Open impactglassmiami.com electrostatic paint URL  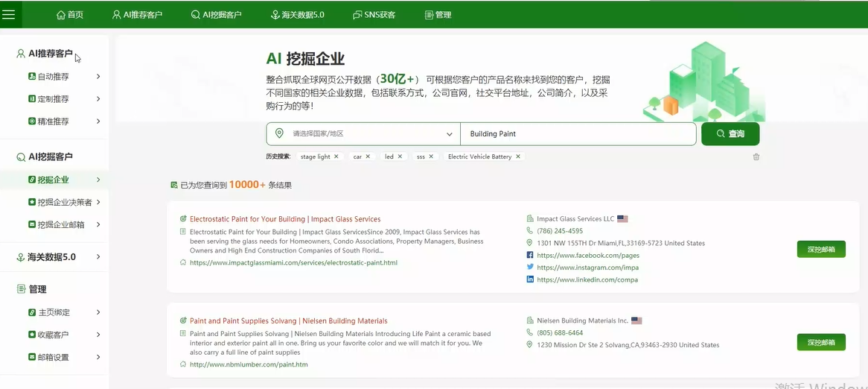pyautogui.click(x=293, y=263)
